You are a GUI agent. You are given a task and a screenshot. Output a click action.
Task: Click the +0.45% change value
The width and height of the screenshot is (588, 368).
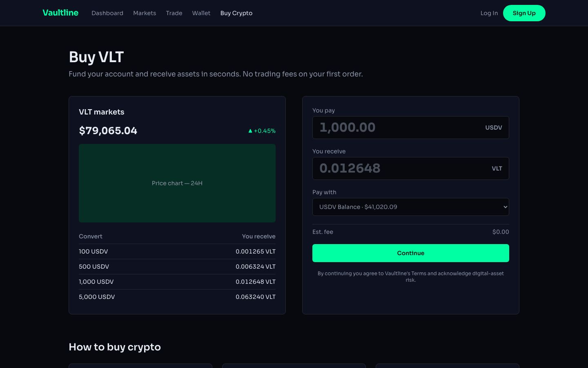coord(265,131)
